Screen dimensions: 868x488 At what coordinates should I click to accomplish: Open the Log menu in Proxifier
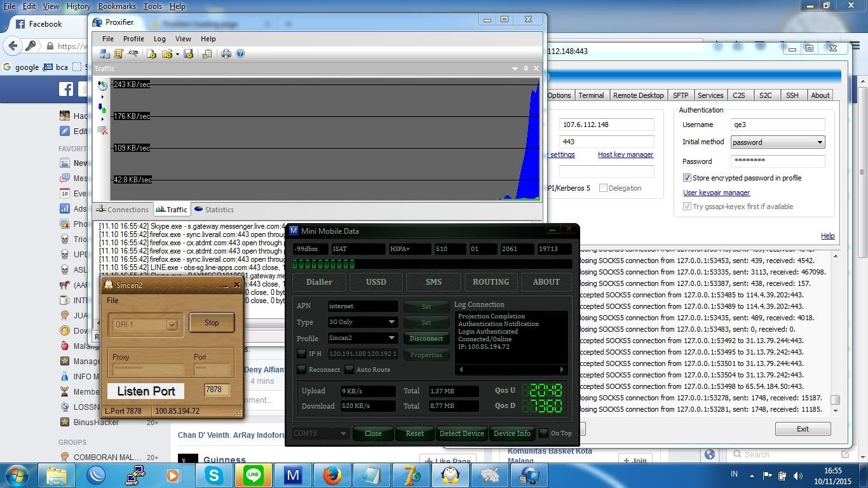(x=159, y=39)
